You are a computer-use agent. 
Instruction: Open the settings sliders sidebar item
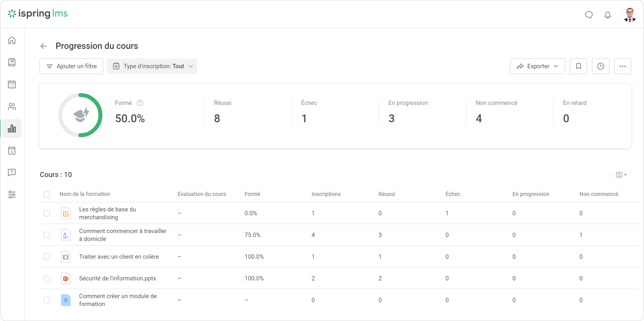pos(12,195)
